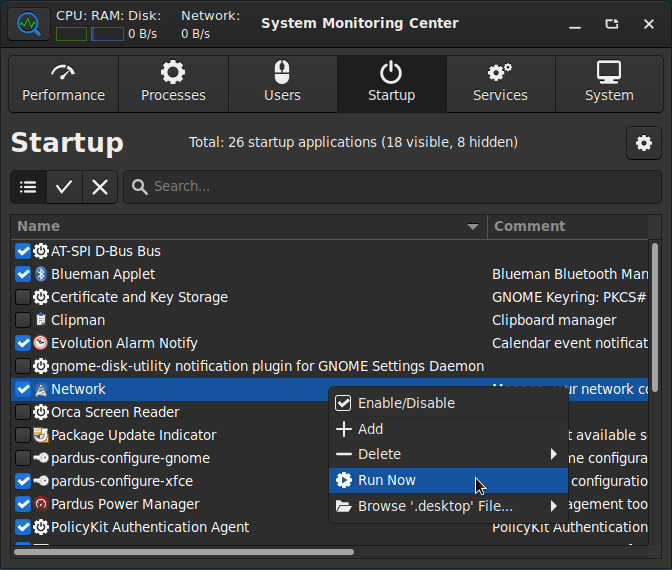Click the Pardus Power Manager icon
The height and width of the screenshot is (570, 672).
click(x=41, y=504)
